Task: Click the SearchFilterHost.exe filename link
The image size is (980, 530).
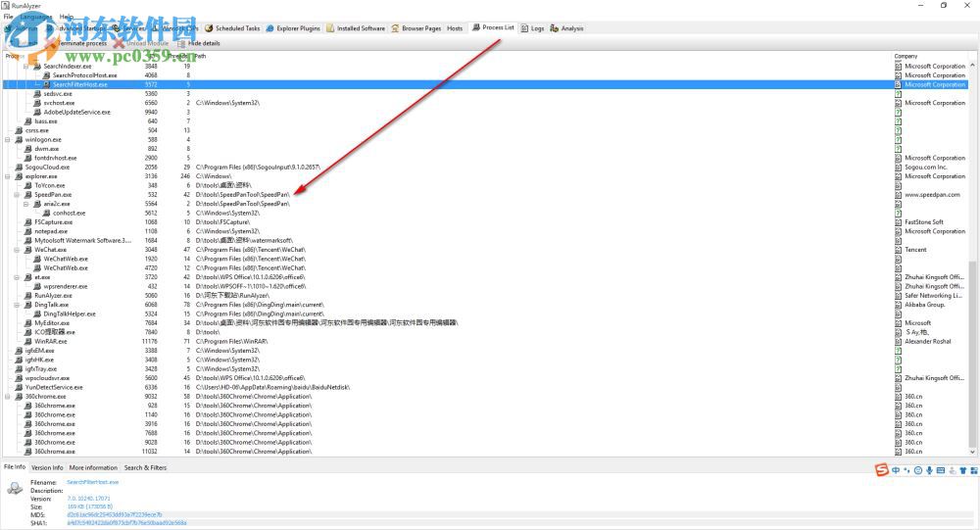Action: click(92, 483)
